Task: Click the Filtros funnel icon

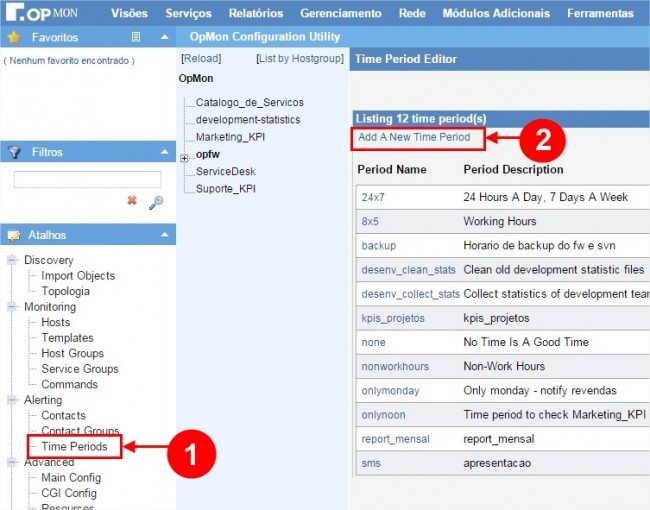Action: [14, 152]
